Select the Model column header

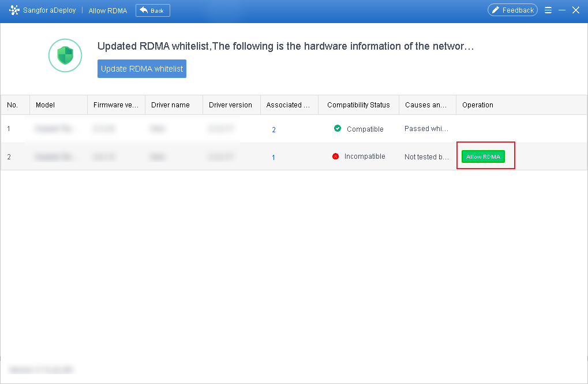(x=58, y=105)
